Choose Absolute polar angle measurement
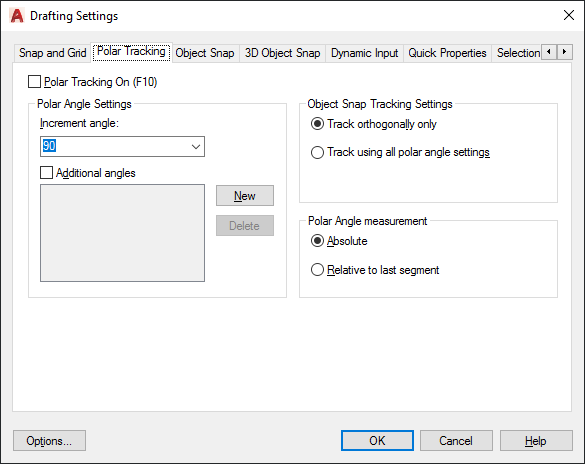Screen dimensions: 585x464 click(x=317, y=241)
